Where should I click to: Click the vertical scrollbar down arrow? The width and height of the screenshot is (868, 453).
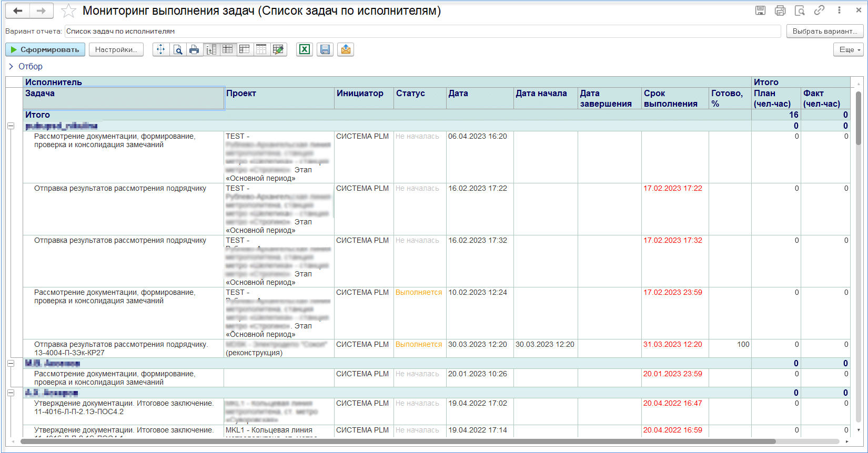(859, 430)
